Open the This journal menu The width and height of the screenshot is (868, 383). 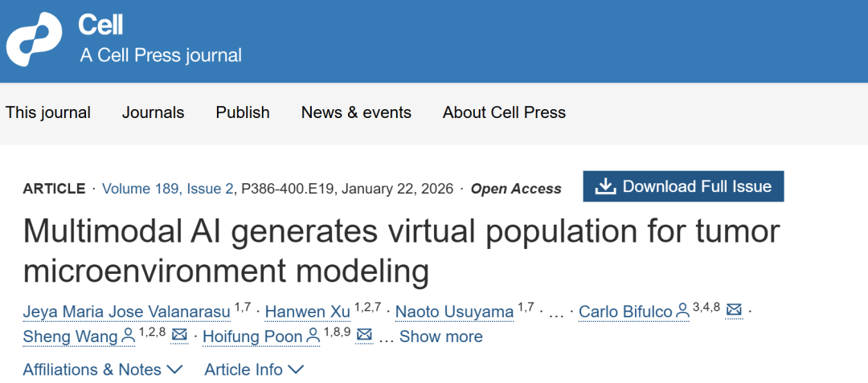tap(48, 113)
